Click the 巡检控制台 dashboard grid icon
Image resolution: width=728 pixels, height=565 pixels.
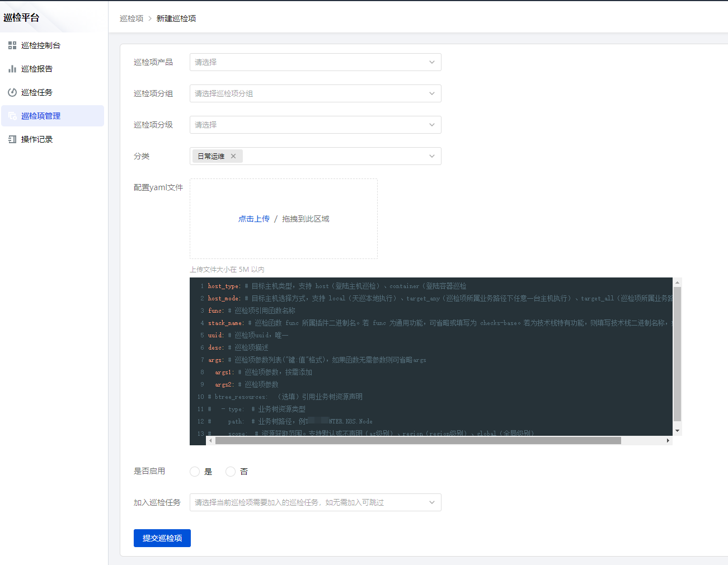12,45
